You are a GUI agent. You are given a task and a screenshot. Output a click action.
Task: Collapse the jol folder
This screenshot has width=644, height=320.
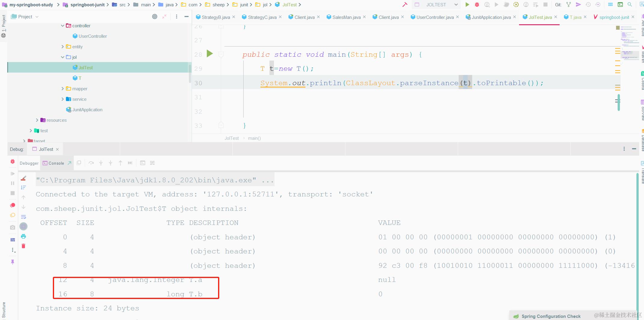point(62,57)
